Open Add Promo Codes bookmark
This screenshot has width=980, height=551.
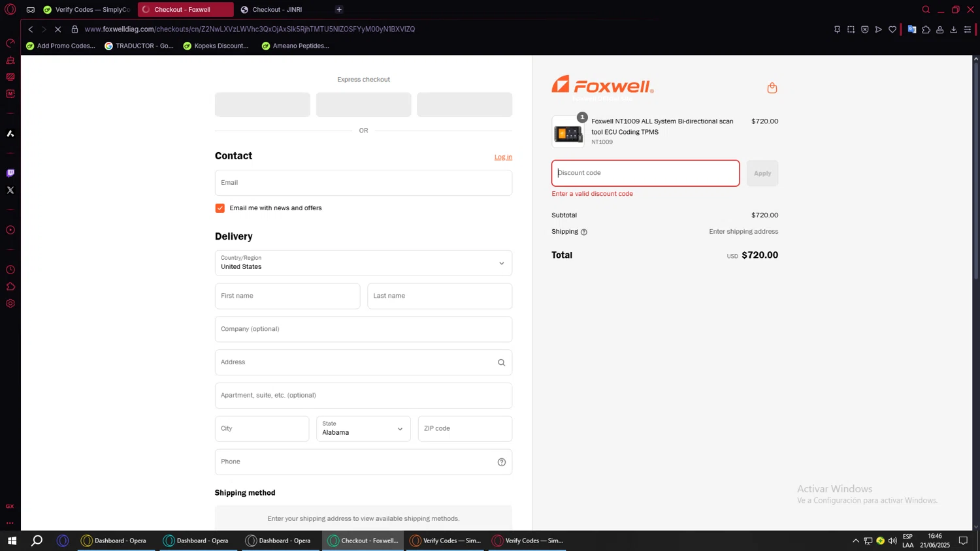pyautogui.click(x=61, y=46)
